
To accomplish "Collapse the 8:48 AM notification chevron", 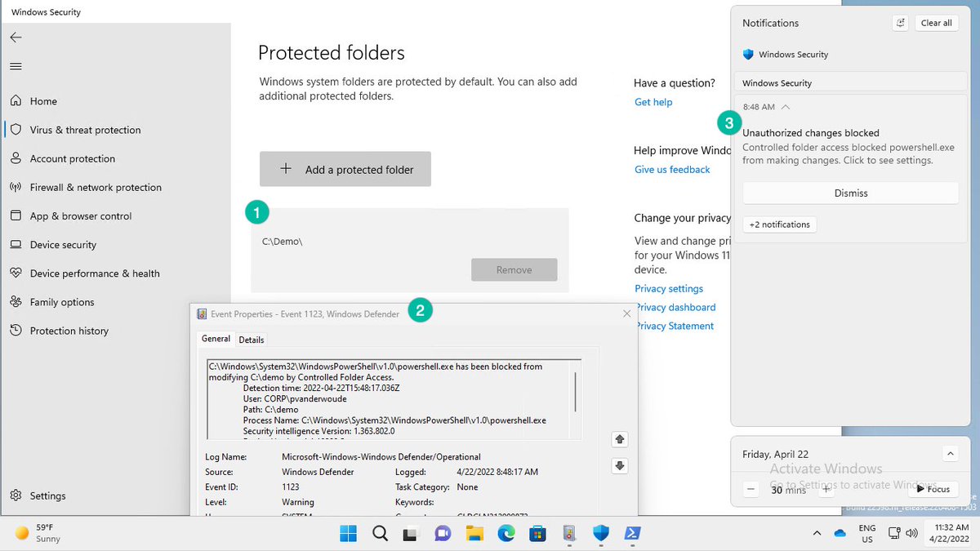I will point(785,107).
